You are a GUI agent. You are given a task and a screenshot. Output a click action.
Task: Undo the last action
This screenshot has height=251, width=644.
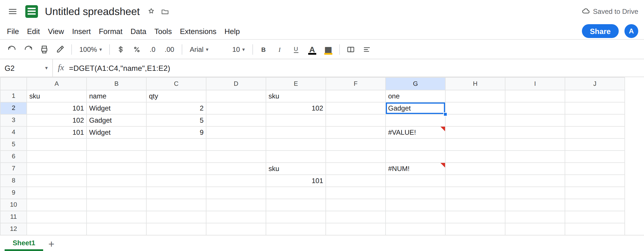pos(12,50)
